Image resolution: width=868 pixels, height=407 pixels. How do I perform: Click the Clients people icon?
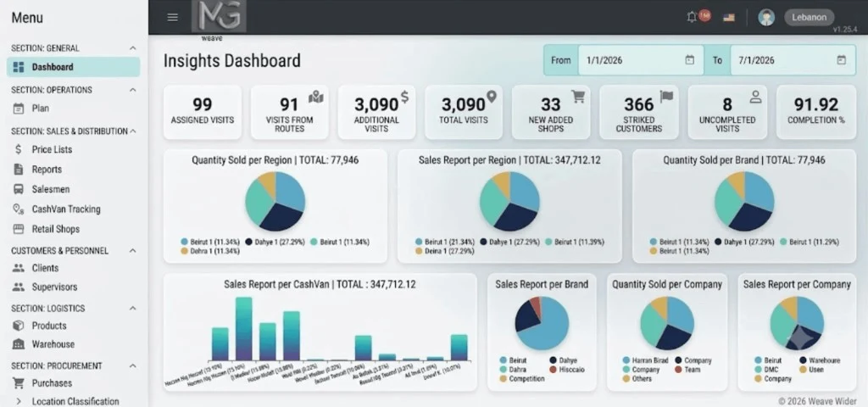pyautogui.click(x=19, y=268)
